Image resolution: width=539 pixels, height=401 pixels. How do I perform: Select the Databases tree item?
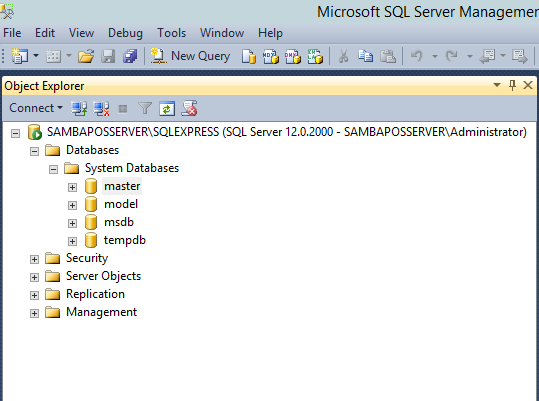coord(92,150)
